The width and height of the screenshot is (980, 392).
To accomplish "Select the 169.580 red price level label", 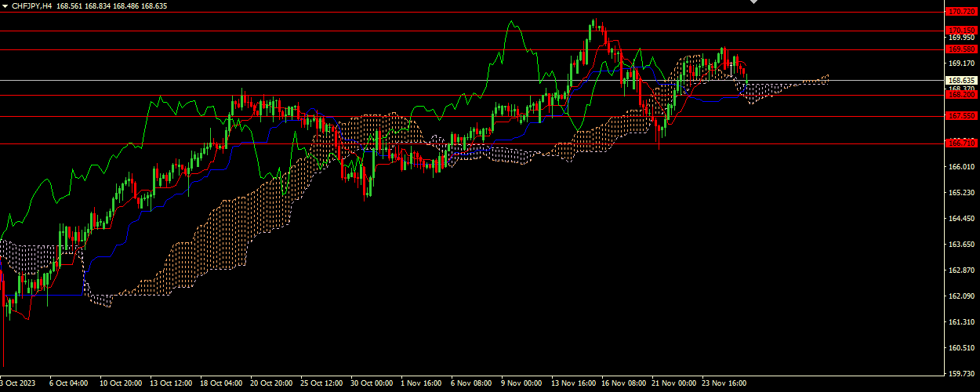I will pyautogui.click(x=961, y=49).
